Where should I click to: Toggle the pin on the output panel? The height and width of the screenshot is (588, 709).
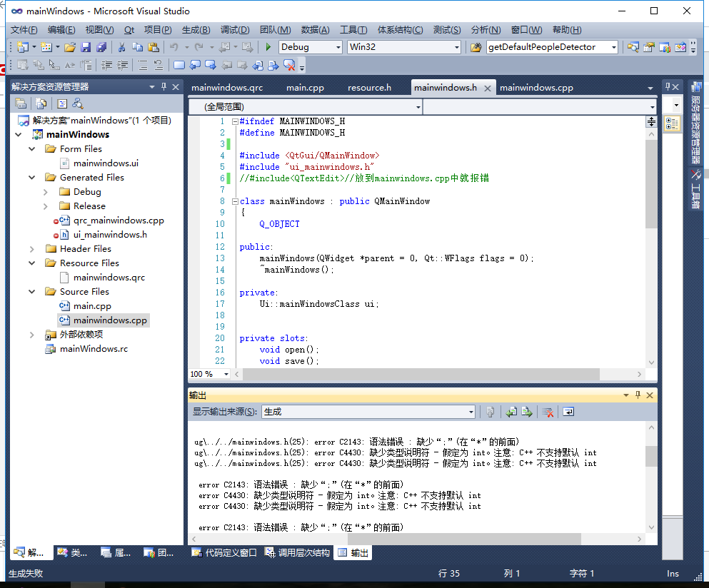637,395
